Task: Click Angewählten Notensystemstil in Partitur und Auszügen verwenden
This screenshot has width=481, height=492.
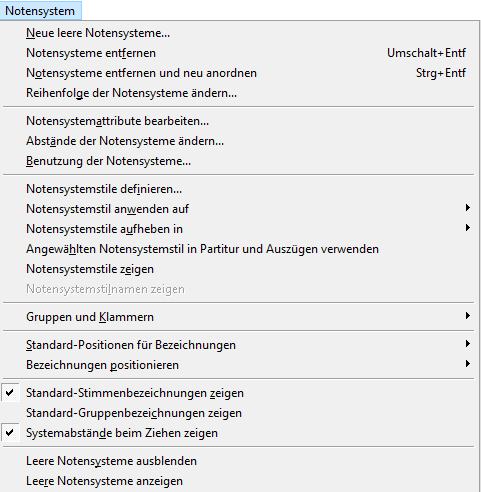Action: coord(239,249)
